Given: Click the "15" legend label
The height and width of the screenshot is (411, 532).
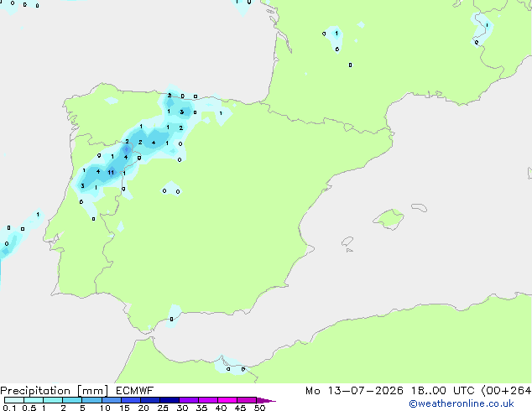Looking at the screenshot, I should click(124, 408).
